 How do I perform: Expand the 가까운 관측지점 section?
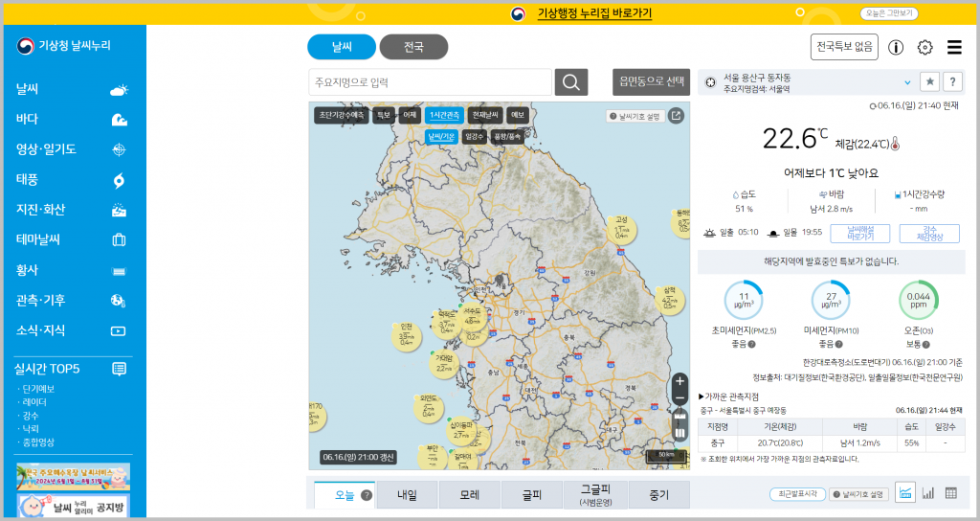tap(728, 396)
